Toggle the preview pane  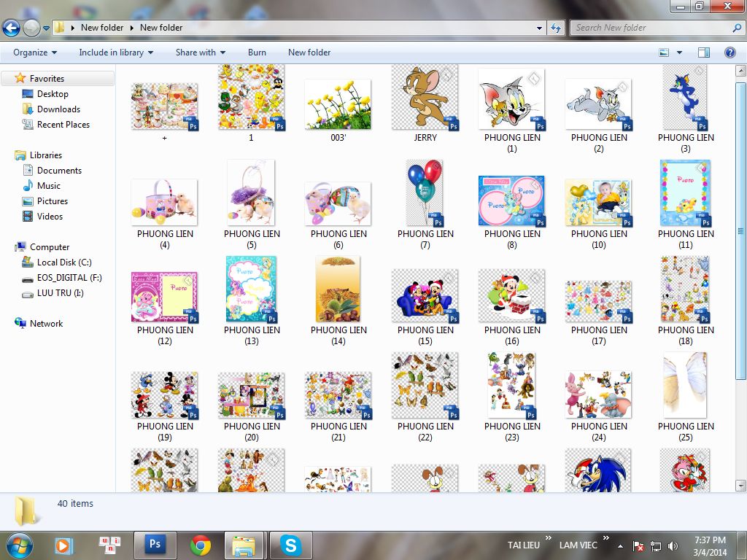point(704,52)
